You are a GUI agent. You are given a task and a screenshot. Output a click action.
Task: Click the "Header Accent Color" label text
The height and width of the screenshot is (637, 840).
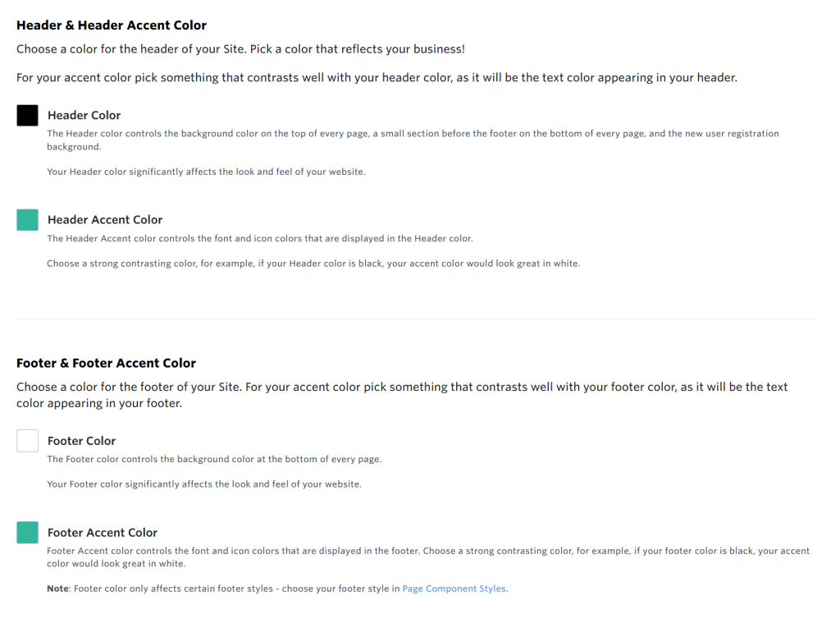point(105,220)
